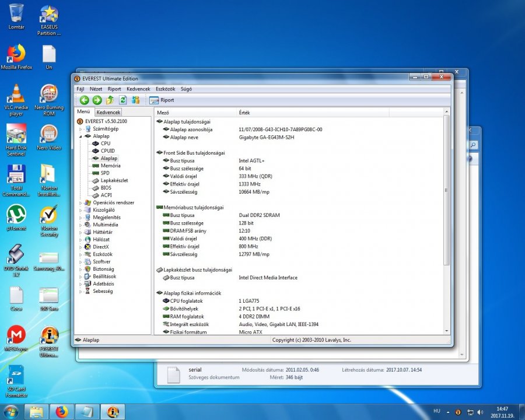
Task: Click the Érték column header
Action: tap(245, 112)
